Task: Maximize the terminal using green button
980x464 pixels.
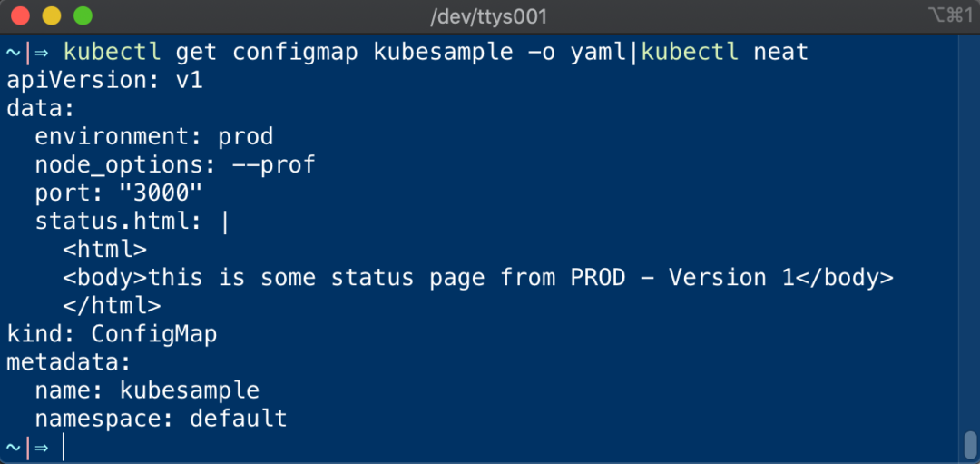Action: click(83, 16)
